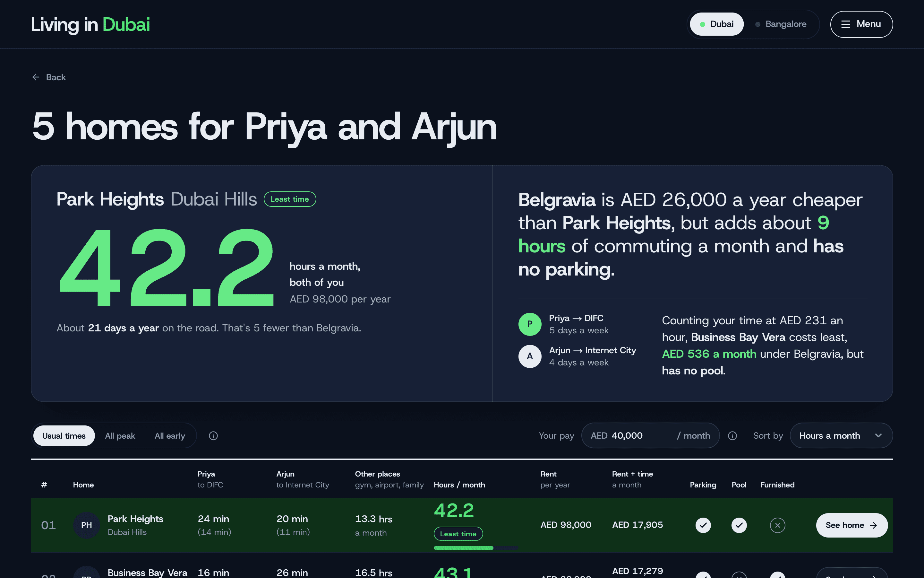The width and height of the screenshot is (924, 578).
Task: Click See home for Park Heights
Action: pyautogui.click(x=851, y=525)
